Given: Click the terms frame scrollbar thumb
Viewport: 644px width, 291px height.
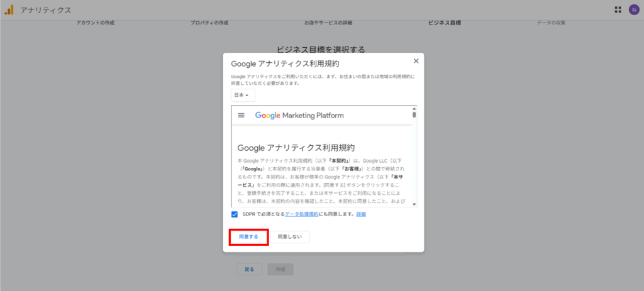Looking at the screenshot, I should 414,114.
